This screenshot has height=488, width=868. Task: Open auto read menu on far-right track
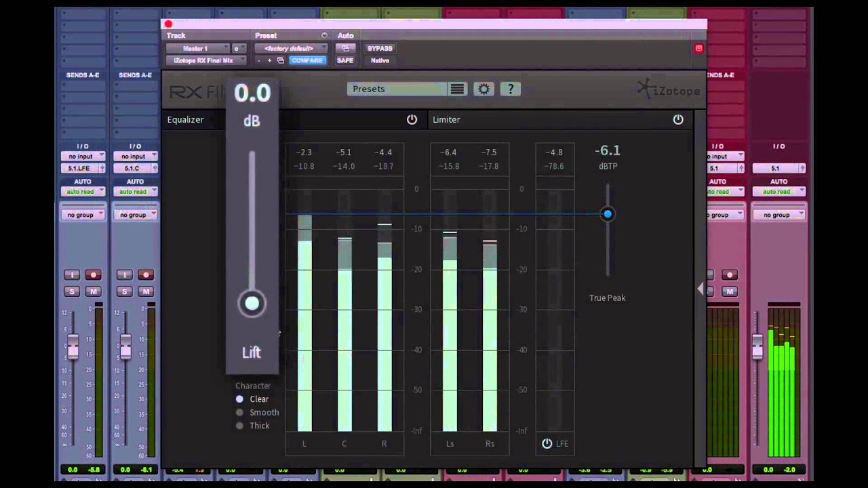(x=779, y=191)
